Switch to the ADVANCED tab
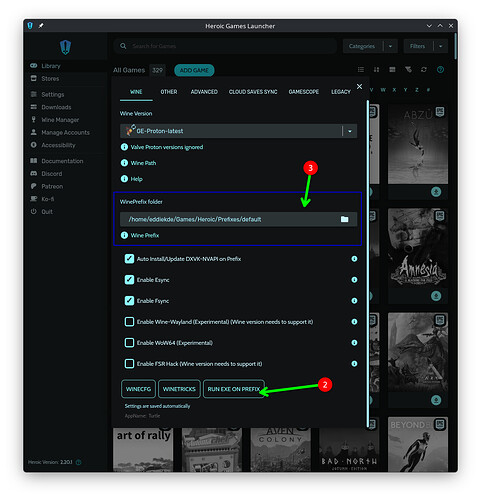 click(204, 92)
